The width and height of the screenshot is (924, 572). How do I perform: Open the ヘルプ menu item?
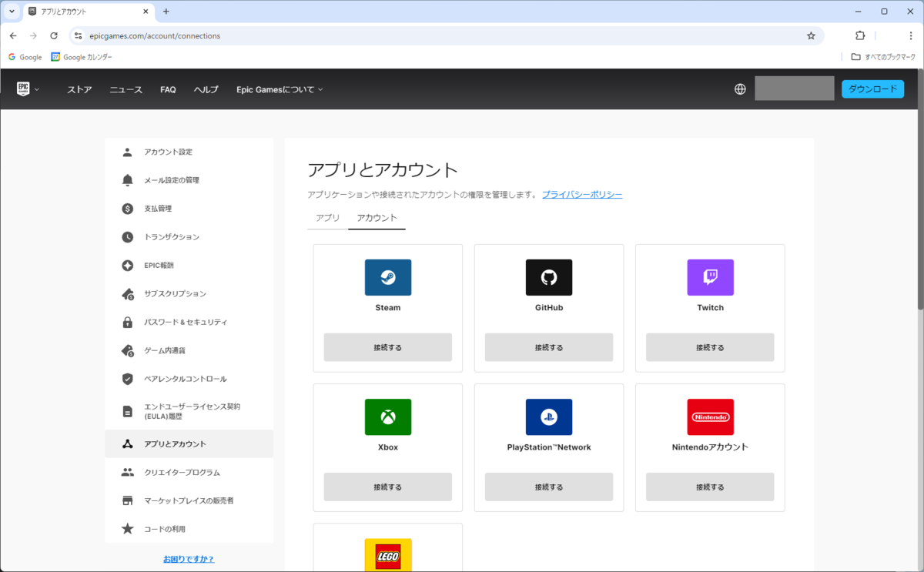(x=206, y=89)
